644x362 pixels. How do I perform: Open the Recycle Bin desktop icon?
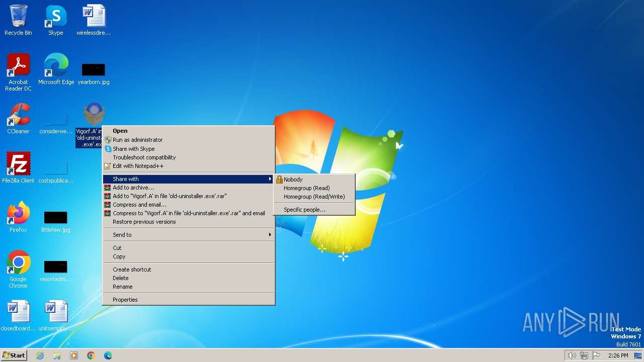click(18, 20)
